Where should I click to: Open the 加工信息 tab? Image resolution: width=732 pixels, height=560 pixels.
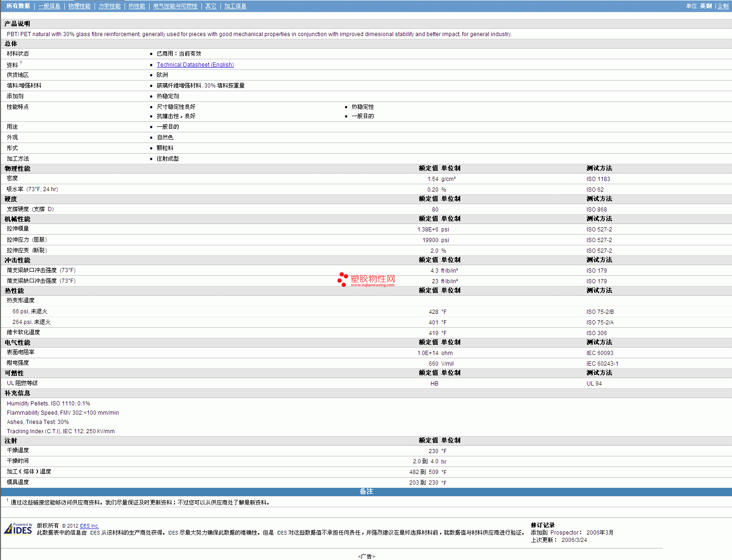(235, 6)
